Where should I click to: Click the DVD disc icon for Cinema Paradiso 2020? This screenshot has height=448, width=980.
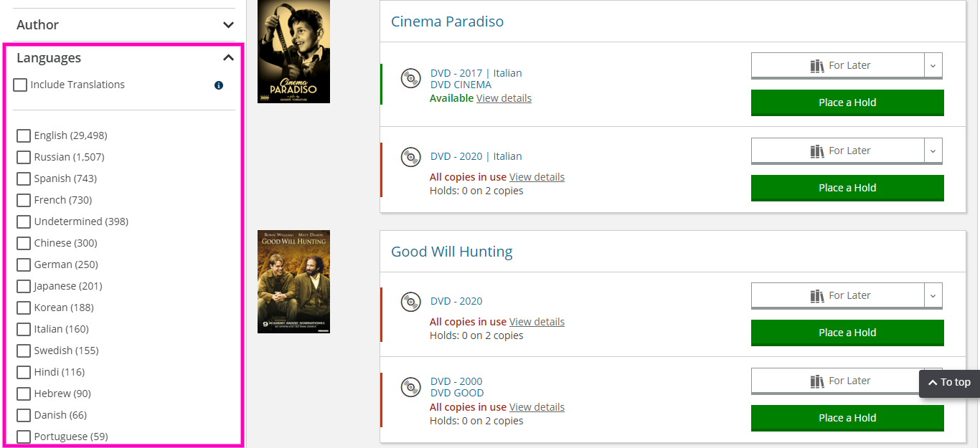[x=410, y=157]
